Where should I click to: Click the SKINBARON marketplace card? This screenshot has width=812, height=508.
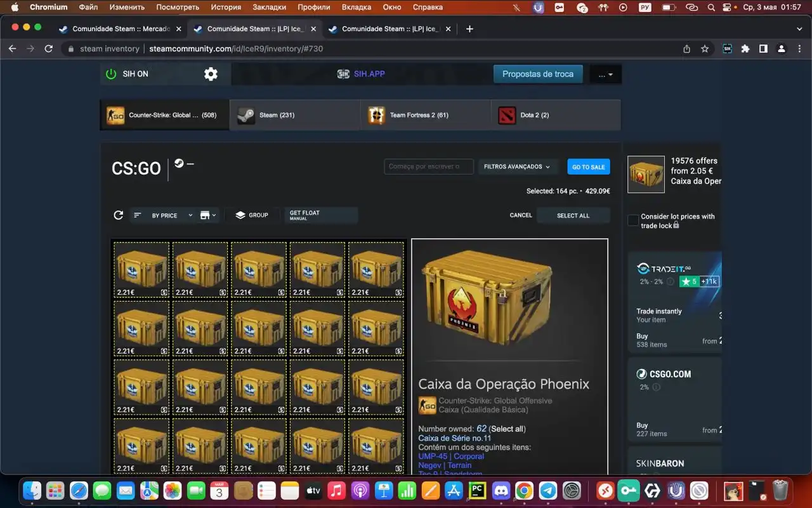(674, 462)
